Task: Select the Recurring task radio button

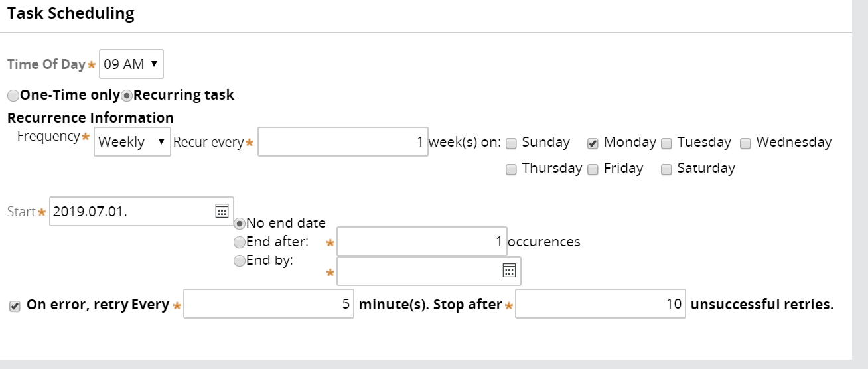Action: tap(127, 96)
